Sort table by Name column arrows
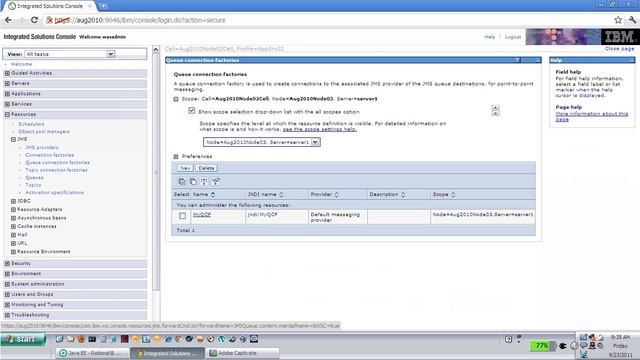Image resolution: width=640 pixels, height=360 pixels. [x=213, y=195]
